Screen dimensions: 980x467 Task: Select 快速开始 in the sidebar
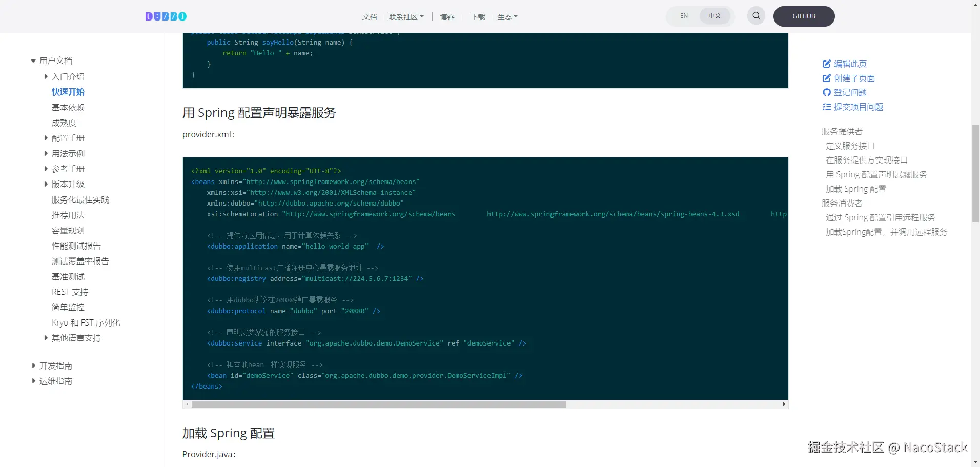click(x=68, y=92)
